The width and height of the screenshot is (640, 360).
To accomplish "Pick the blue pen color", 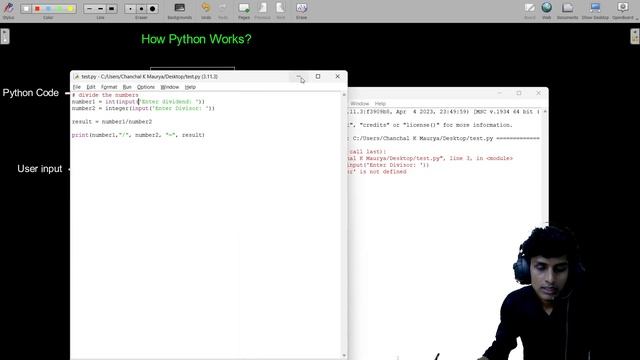I will click(48, 9).
